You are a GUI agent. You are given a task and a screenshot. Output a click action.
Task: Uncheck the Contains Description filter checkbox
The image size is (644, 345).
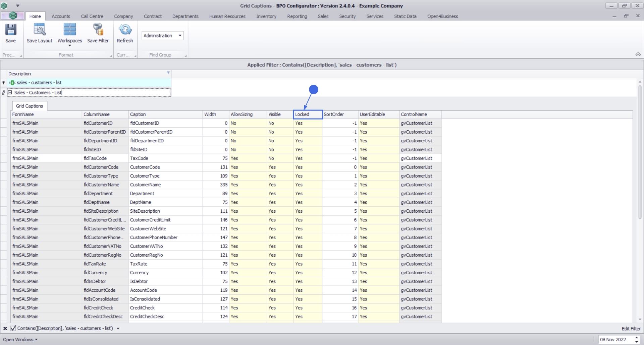point(13,329)
